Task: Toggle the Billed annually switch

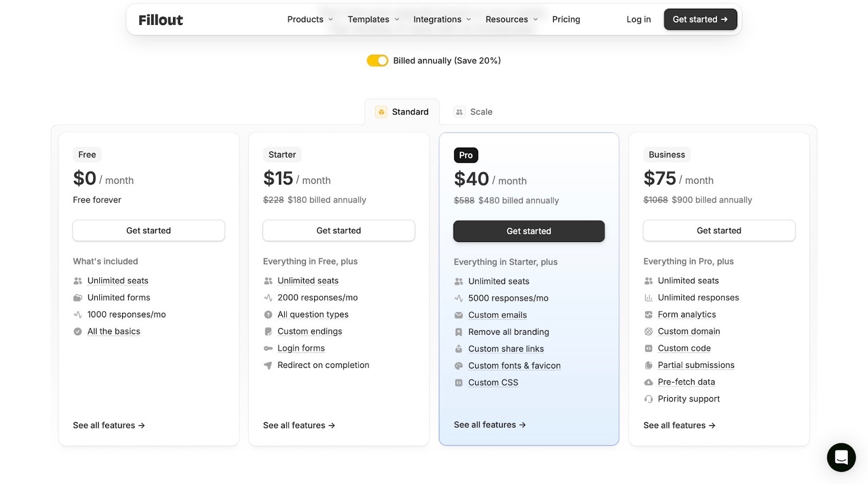Action: coord(378,61)
